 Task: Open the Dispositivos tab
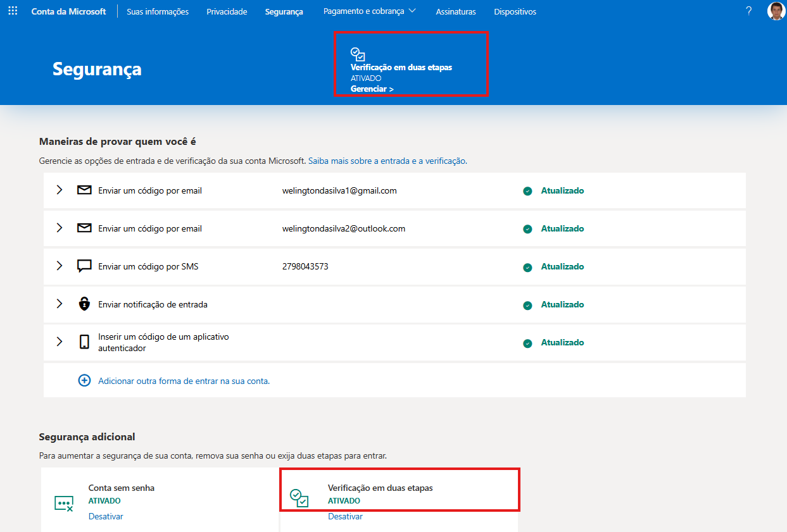click(x=515, y=11)
